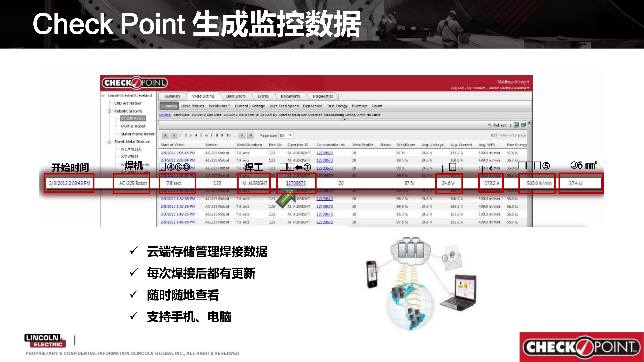The height and width of the screenshot is (362, 644).
Task: Collapse the criteria panel arrow handle
Action: tap(345, 120)
